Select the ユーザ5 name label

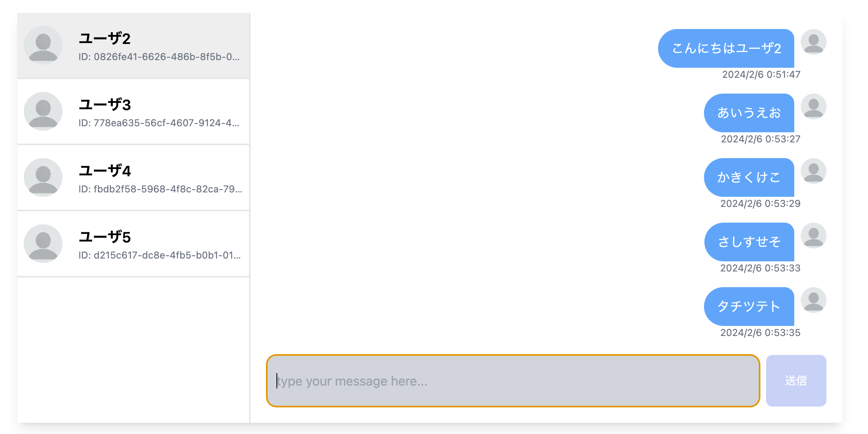pyautogui.click(x=105, y=237)
